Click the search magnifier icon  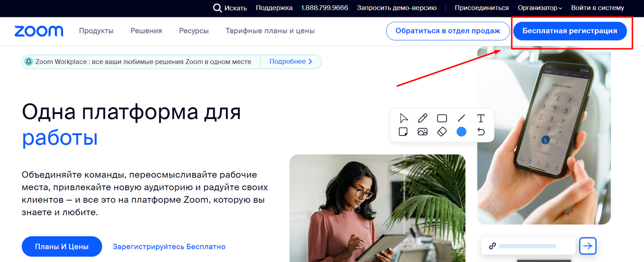[x=217, y=8]
